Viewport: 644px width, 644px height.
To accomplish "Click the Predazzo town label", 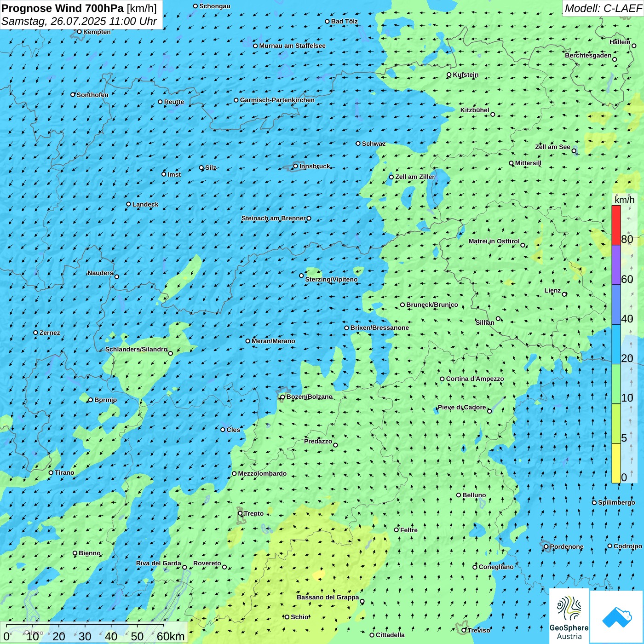I will coord(318,441).
